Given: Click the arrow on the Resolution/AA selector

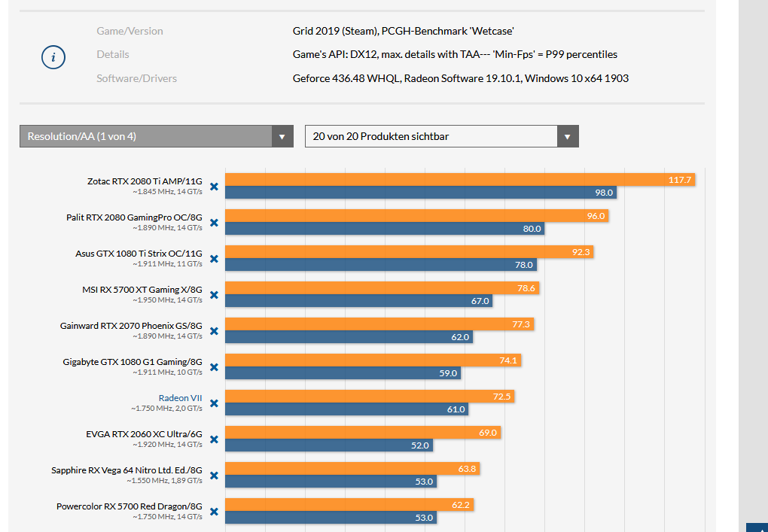Looking at the screenshot, I should pos(282,136).
